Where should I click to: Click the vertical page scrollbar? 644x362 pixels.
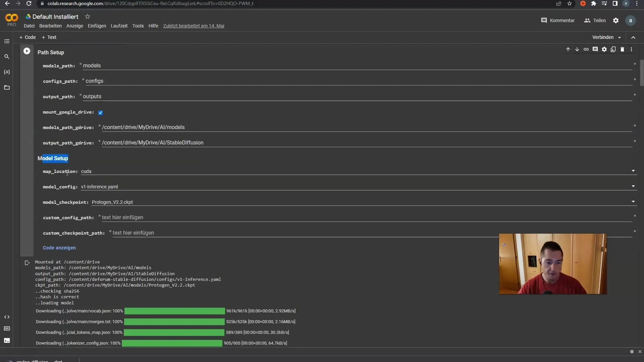[x=642, y=73]
